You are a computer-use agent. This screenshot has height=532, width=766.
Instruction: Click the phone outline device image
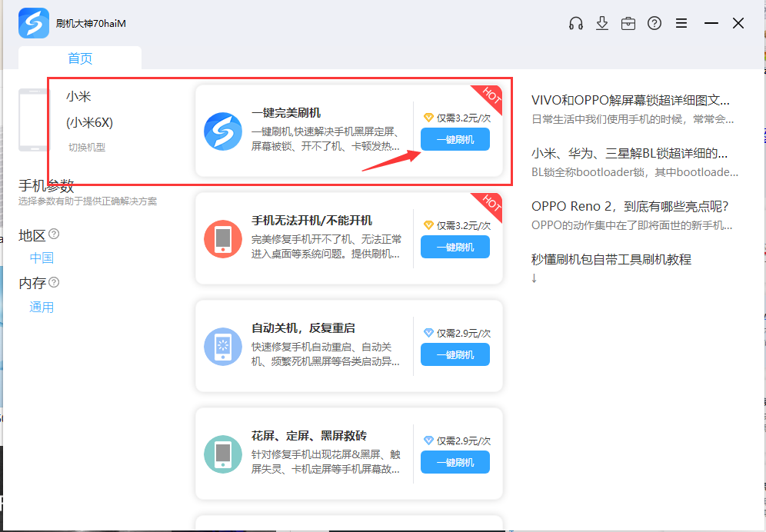[x=34, y=120]
